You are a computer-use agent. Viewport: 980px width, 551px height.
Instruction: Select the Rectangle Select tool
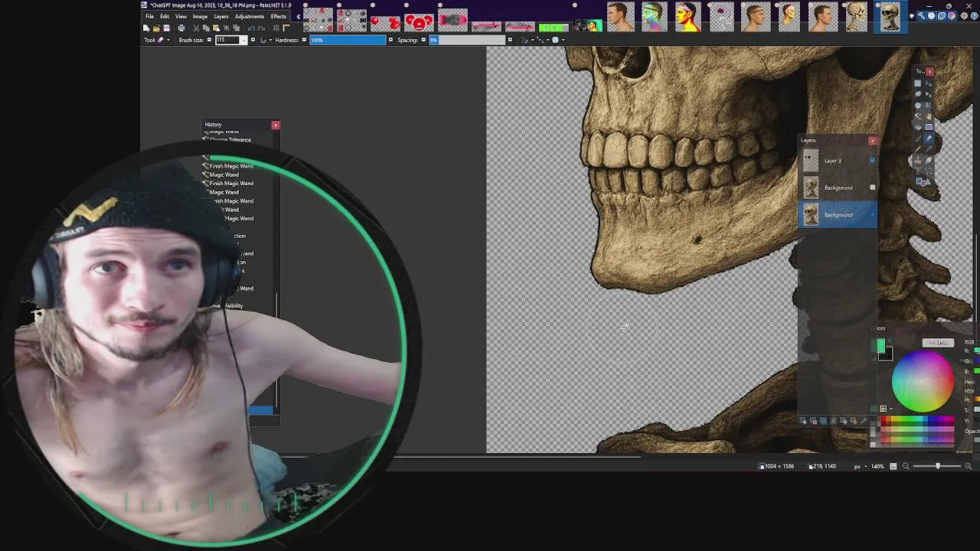pyautogui.click(x=917, y=83)
